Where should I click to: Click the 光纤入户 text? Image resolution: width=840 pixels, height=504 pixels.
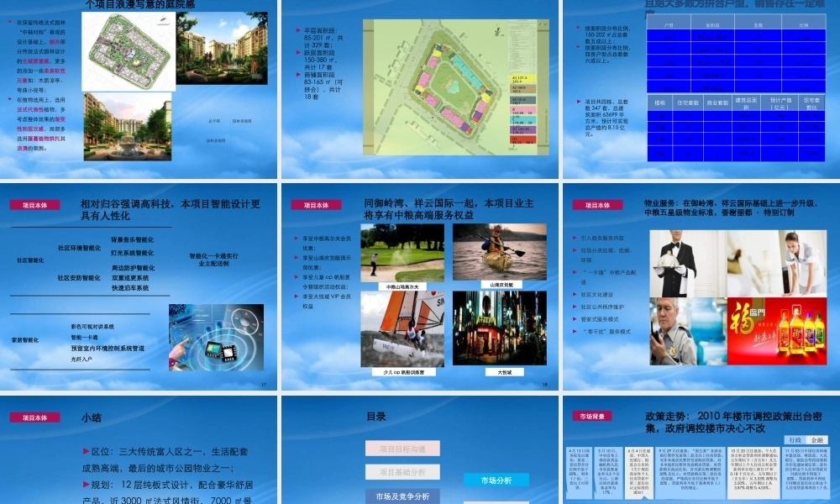[x=81, y=360]
